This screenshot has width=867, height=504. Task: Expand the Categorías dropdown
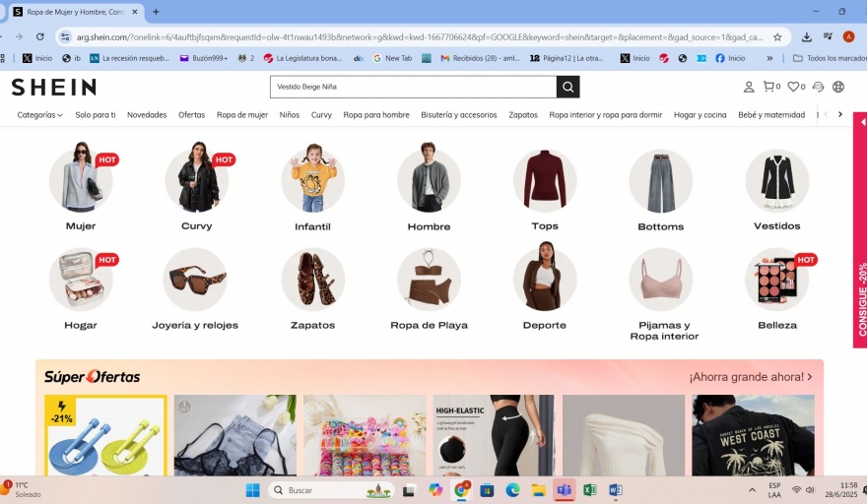tap(39, 115)
